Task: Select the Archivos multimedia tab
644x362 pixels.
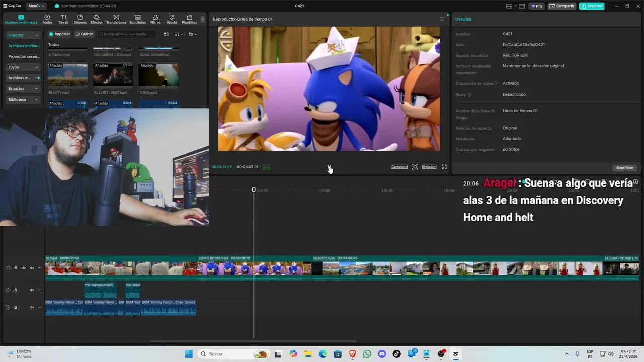Action: point(21,19)
